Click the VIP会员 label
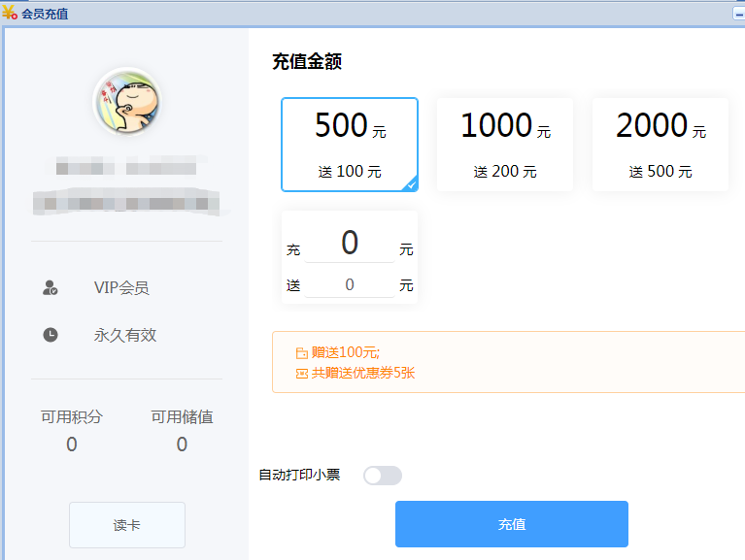This screenshot has height=560, width=745. [121, 287]
